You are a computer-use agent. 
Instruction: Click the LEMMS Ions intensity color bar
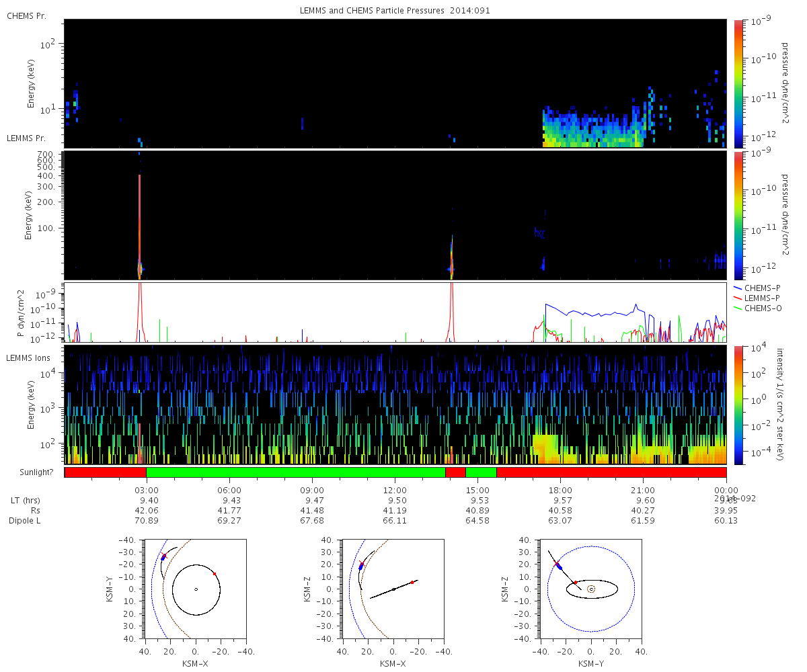[738, 405]
